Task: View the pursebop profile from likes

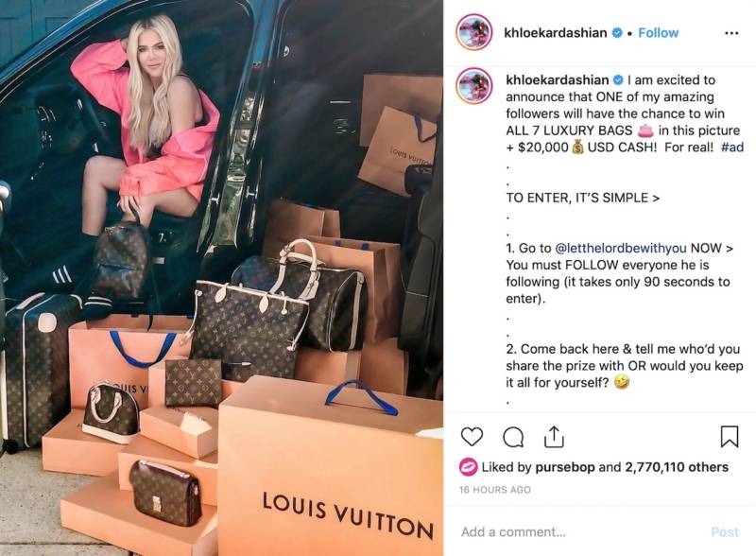Action: [x=564, y=467]
